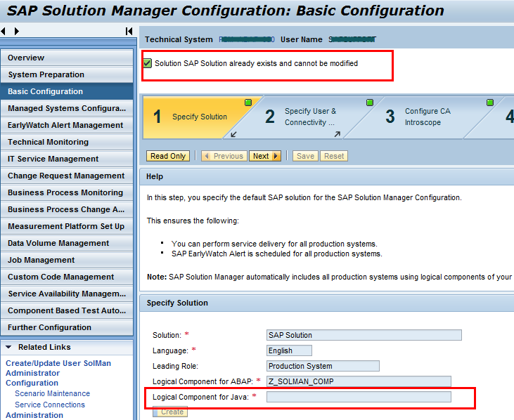Image resolution: width=514 pixels, height=420 pixels.
Task: Click the Leading Role field
Action: point(323,366)
